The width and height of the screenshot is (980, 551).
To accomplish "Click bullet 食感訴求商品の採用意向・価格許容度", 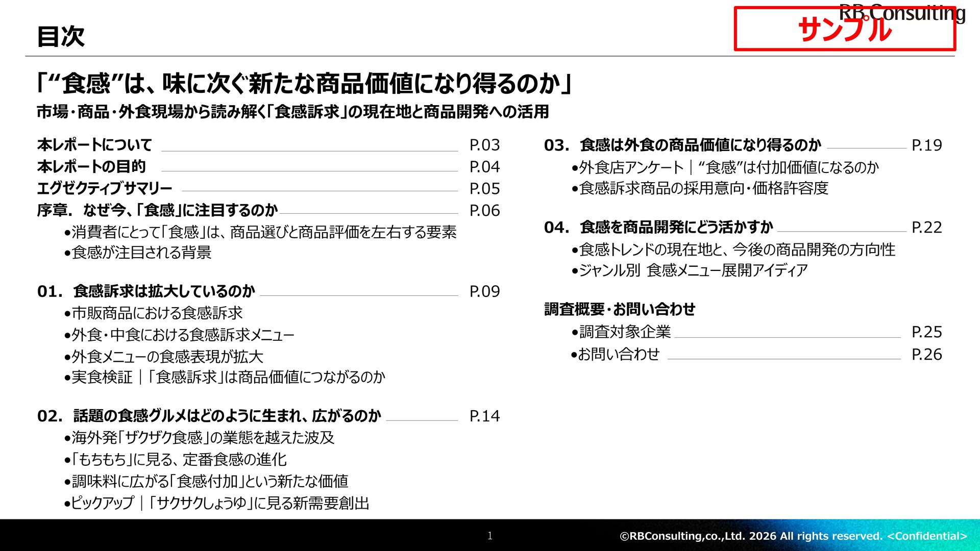I will [x=699, y=188].
